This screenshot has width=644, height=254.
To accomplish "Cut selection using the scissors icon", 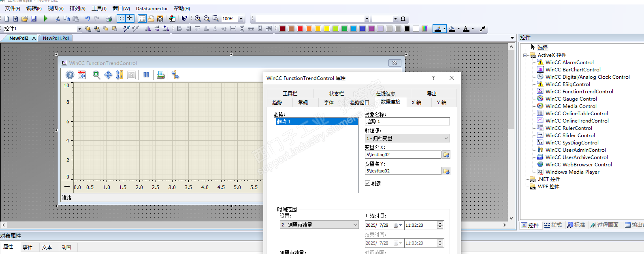I will coord(58,19).
